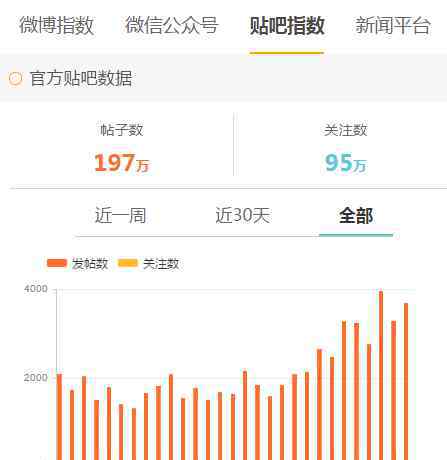Click the yellow 关注数 legend swatch

tap(128, 263)
